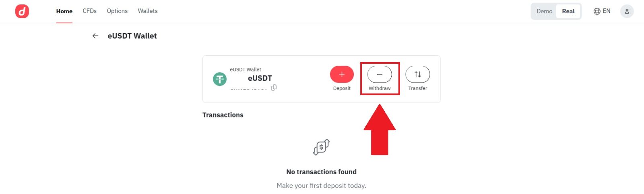Open the Wallets tab
This screenshot has width=644, height=194.
pyautogui.click(x=148, y=11)
